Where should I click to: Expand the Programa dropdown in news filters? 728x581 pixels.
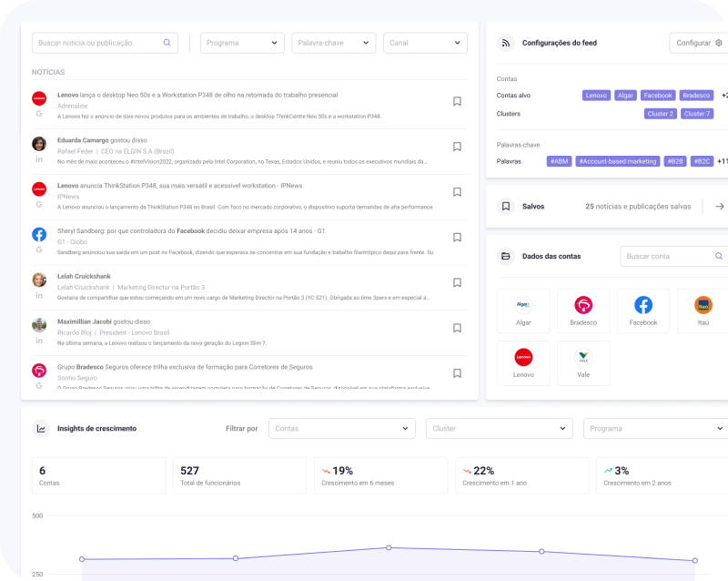[x=242, y=43]
